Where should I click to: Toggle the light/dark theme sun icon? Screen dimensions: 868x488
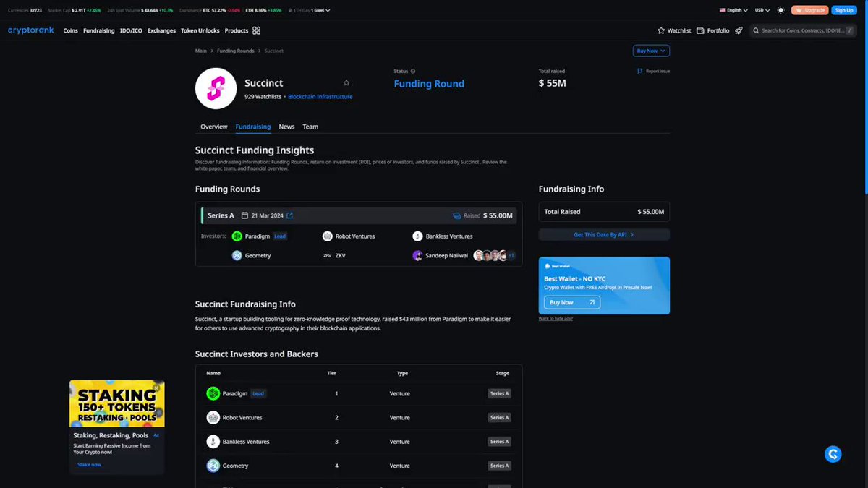pyautogui.click(x=780, y=10)
